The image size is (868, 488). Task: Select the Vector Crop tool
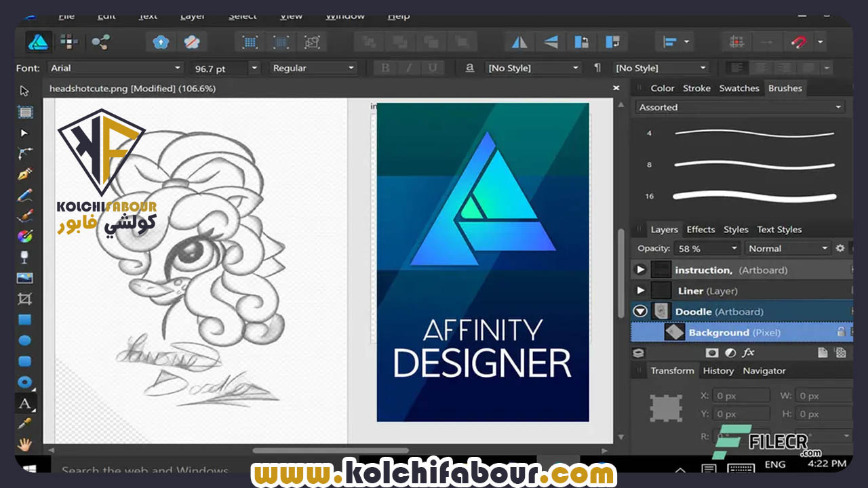(x=25, y=299)
